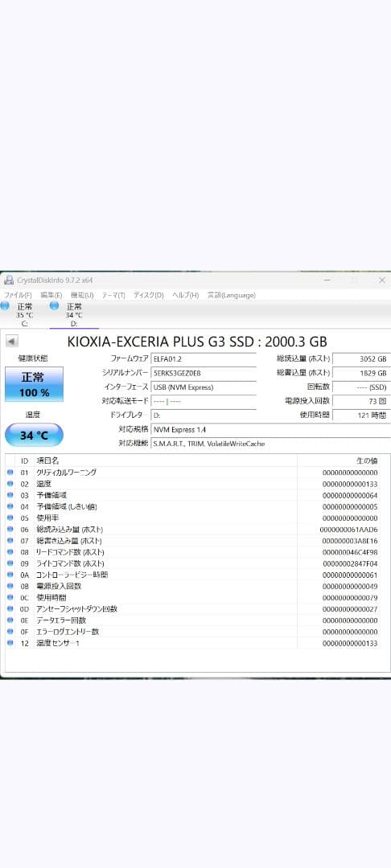The height and width of the screenshot is (868, 391).
Task: Click the ID column header
Action: pos(24,461)
